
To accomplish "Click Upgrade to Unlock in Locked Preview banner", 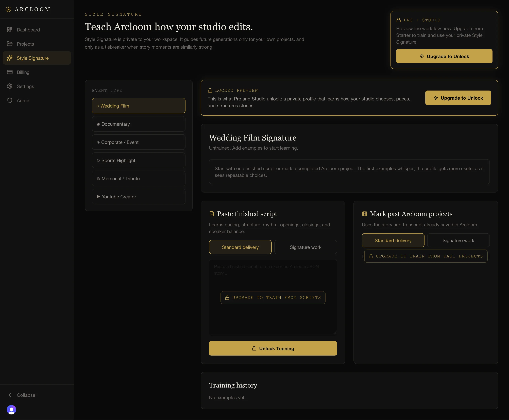I will (x=458, y=98).
